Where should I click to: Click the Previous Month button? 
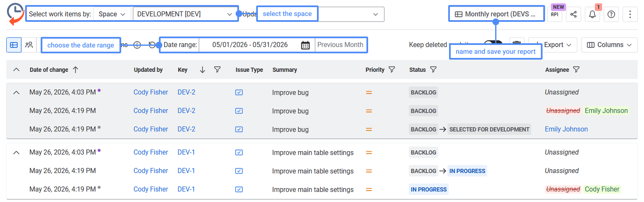pos(340,45)
